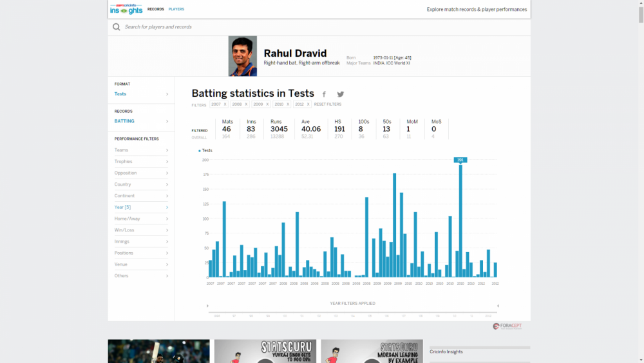Share stats on Twitter icon
Image resolution: width=644 pixels, height=363 pixels.
point(341,94)
